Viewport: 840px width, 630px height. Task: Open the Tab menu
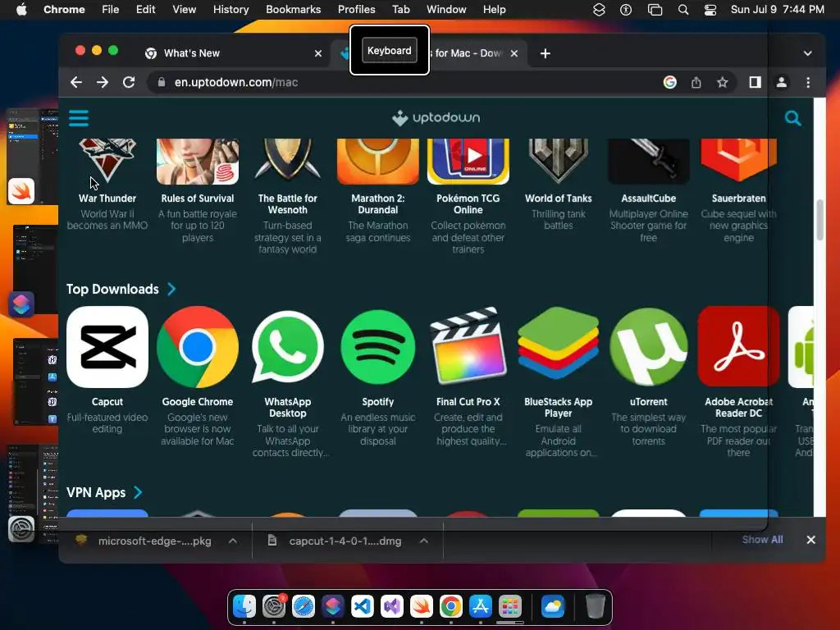click(x=400, y=9)
